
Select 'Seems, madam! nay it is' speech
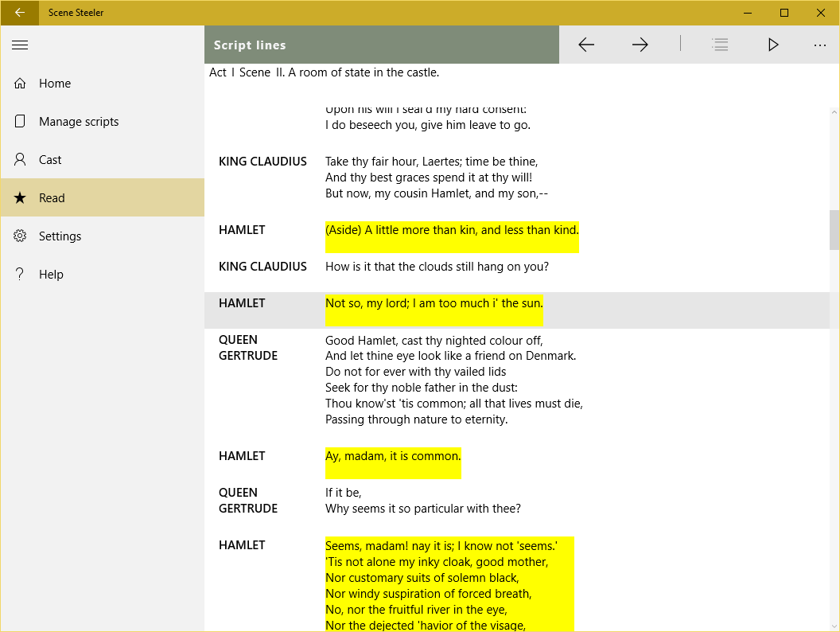click(449, 583)
